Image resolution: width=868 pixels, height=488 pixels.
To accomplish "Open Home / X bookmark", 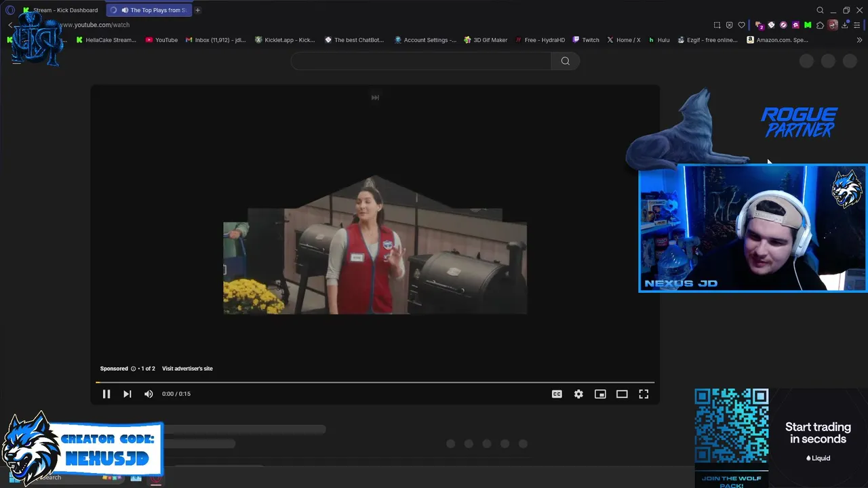I will (624, 40).
